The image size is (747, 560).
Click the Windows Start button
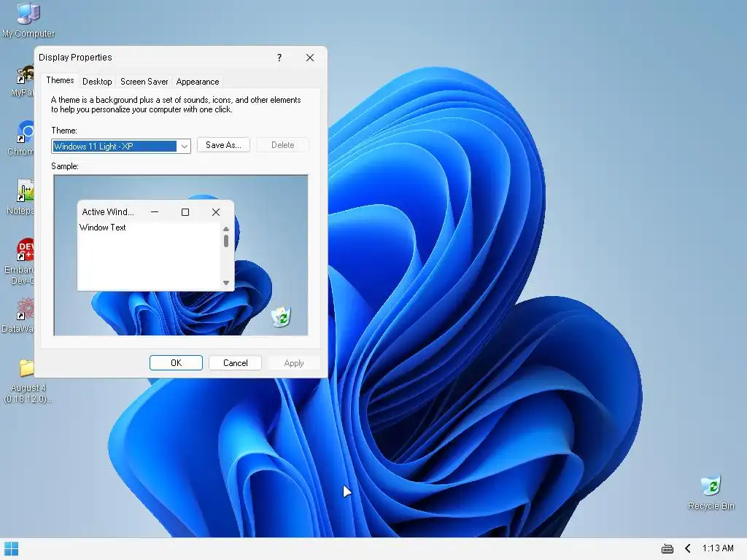[x=11, y=548]
